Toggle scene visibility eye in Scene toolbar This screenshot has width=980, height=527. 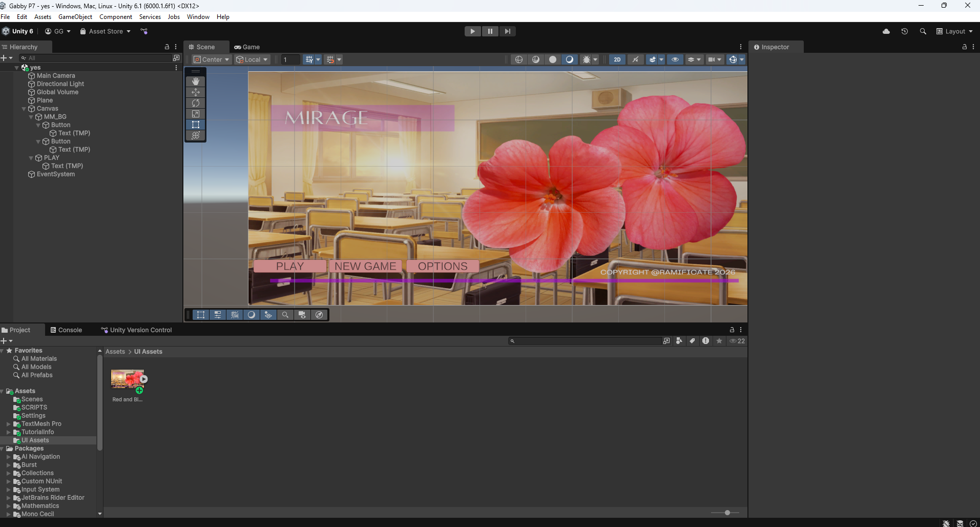[x=675, y=59]
